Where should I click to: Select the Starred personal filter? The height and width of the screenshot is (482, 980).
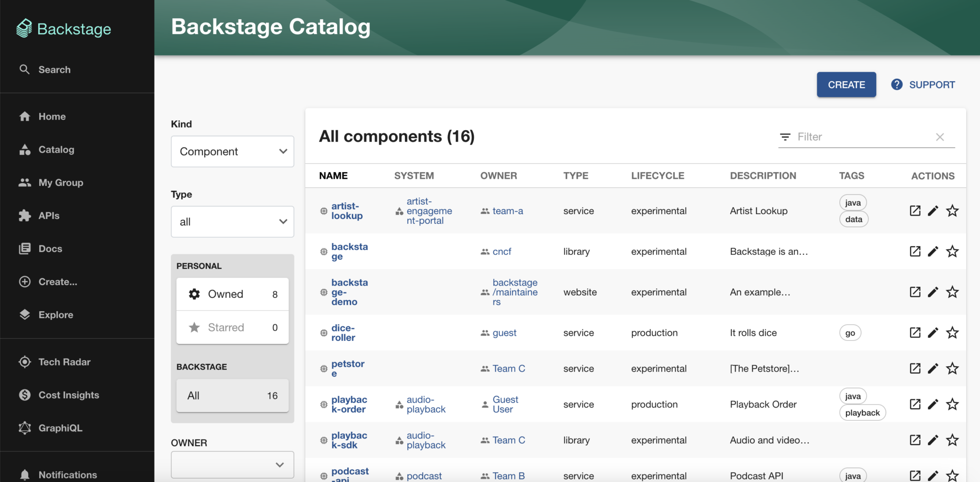click(x=233, y=328)
